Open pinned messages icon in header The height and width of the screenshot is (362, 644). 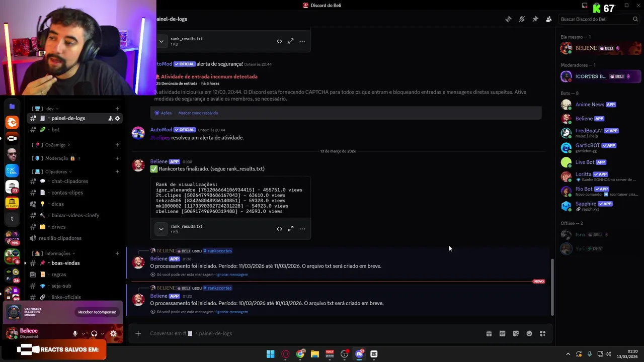(535, 19)
